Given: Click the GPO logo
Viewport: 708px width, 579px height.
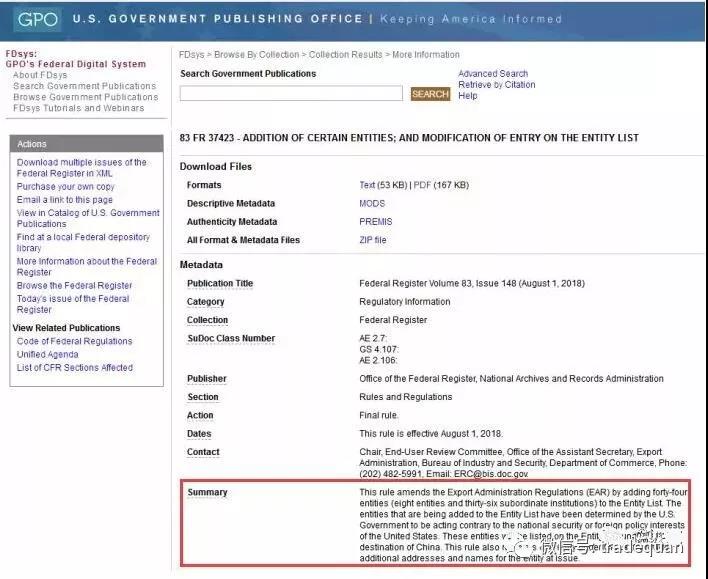Looking at the screenshot, I should tap(37, 19).
